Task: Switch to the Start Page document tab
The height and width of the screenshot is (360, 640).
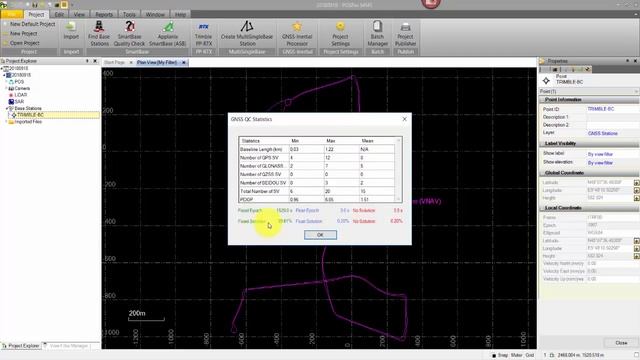Action: (x=114, y=62)
